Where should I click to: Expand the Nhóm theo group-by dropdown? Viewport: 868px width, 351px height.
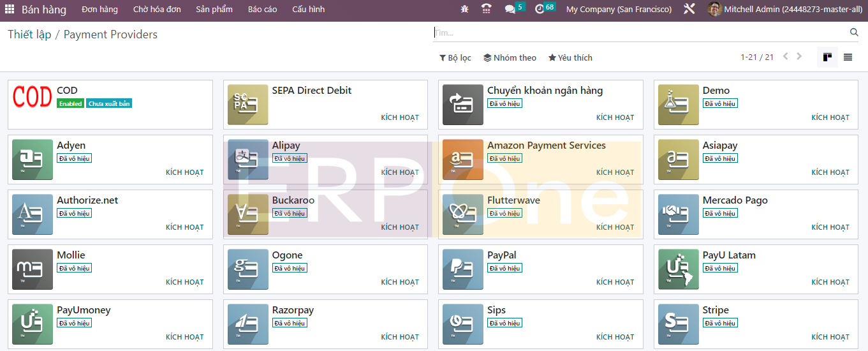(x=510, y=58)
